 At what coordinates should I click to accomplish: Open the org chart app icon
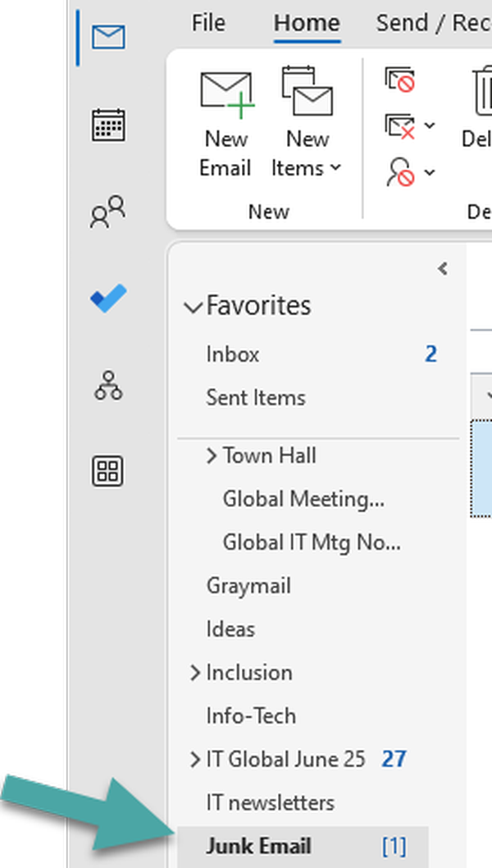108,386
